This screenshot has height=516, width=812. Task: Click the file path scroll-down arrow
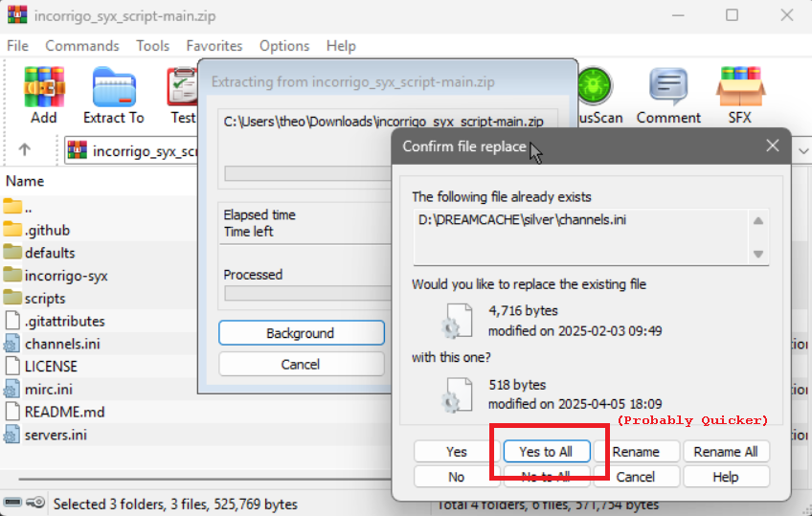(758, 254)
